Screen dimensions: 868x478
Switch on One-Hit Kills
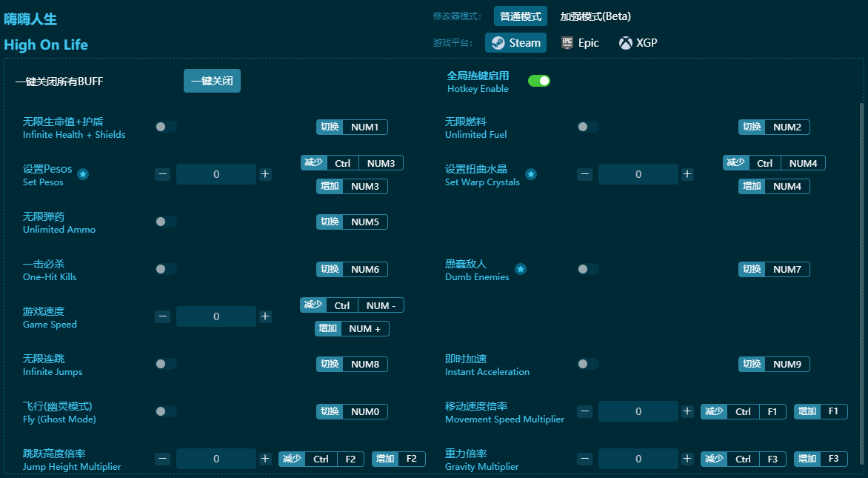(x=165, y=269)
